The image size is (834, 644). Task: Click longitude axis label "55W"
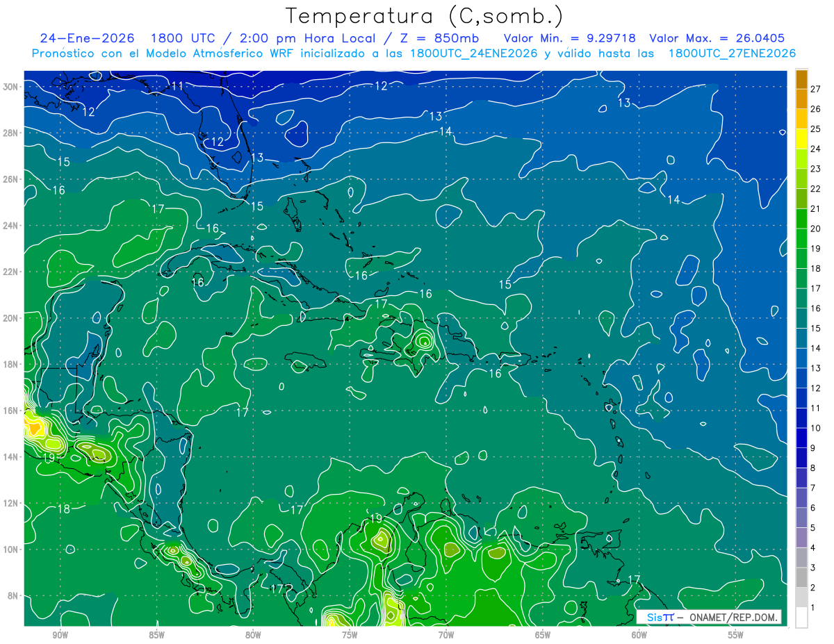click(736, 636)
